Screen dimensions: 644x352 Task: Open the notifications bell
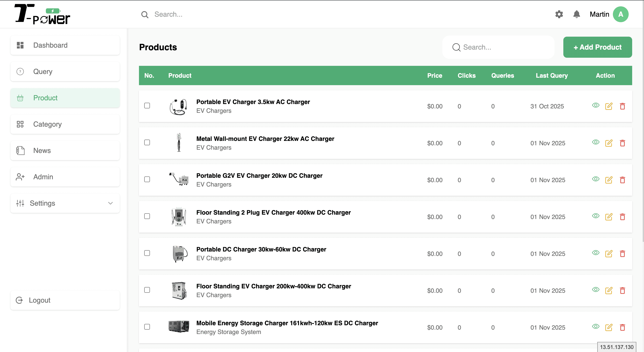pyautogui.click(x=576, y=14)
